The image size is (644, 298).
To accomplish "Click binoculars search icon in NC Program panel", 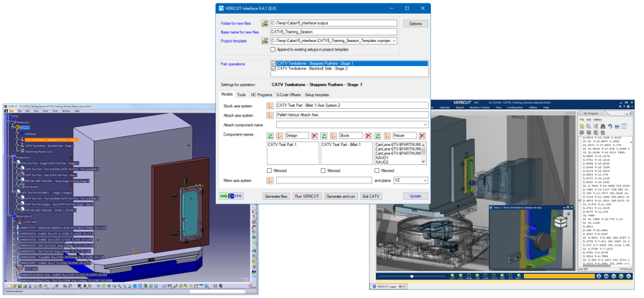I will (x=603, y=126).
